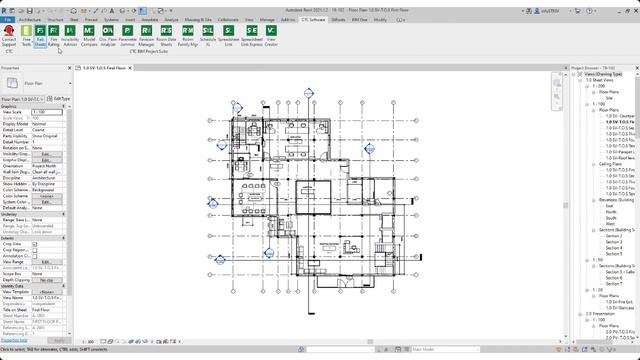Toggle the Crop View checkbox

(35, 244)
